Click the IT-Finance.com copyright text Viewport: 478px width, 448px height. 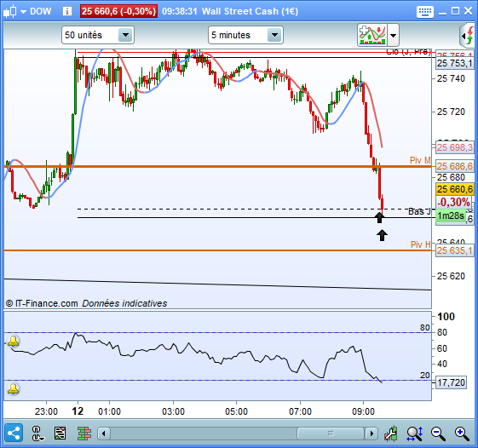point(42,303)
